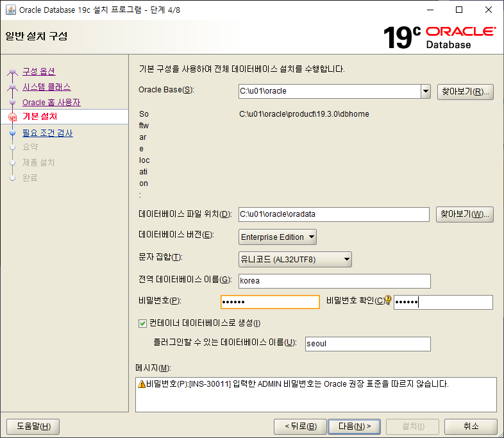Click the software location path text
This screenshot has height=438, width=504.
[304, 114]
